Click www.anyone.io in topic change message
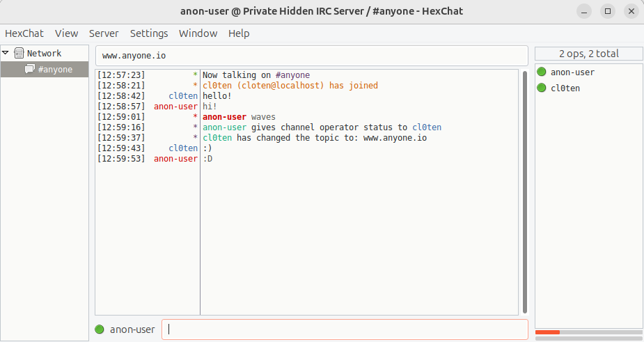The width and height of the screenshot is (644, 342). click(395, 138)
